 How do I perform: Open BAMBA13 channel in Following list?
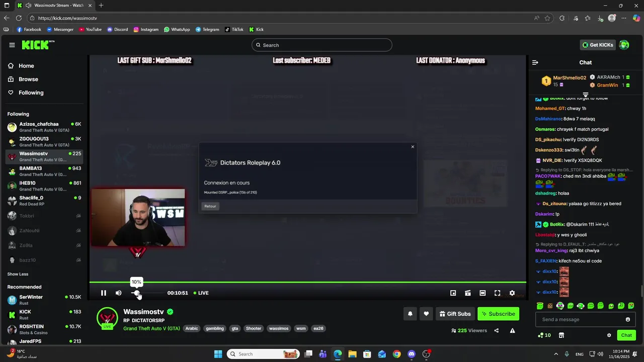44,171
